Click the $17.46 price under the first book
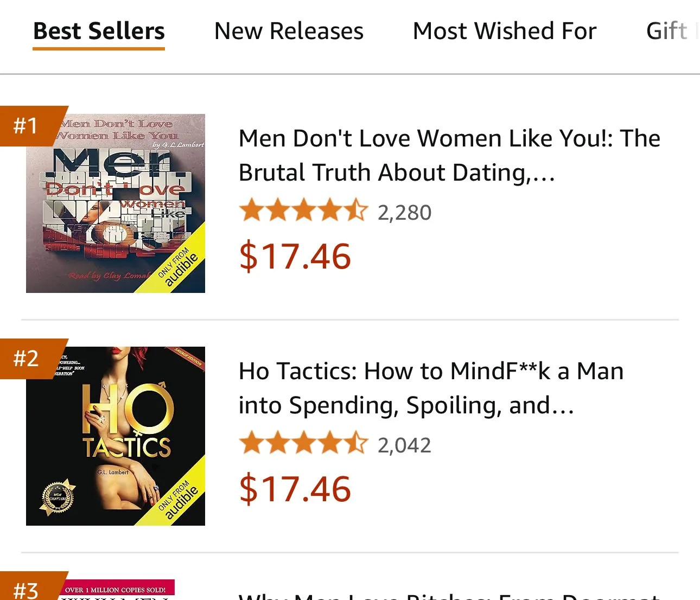This screenshot has width=700, height=600. pos(295,256)
